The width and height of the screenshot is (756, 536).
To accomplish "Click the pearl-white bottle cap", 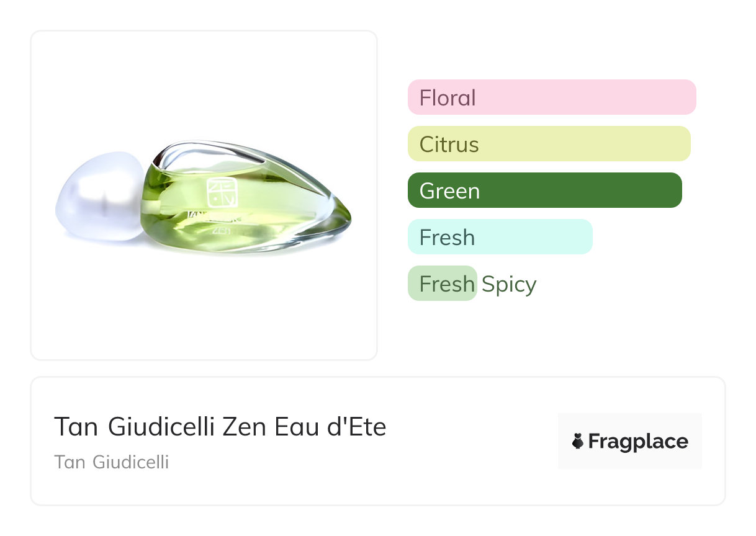I will tap(101, 197).
